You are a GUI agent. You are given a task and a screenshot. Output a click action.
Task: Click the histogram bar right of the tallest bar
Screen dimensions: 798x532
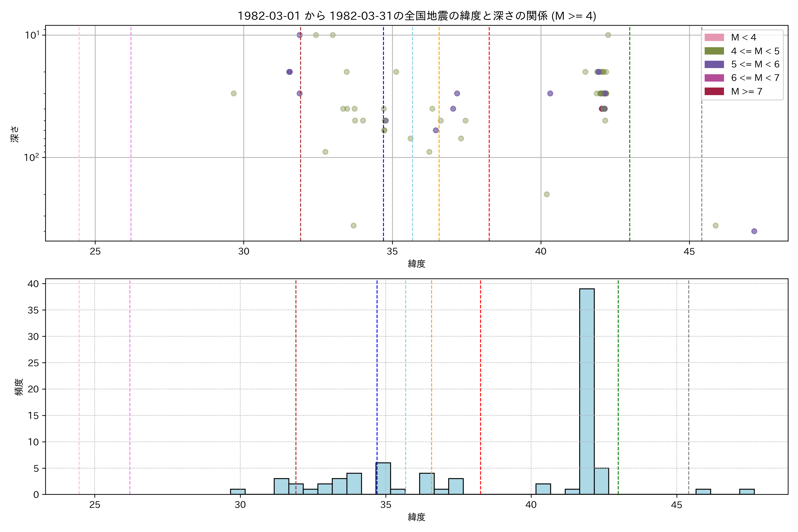[601, 481]
